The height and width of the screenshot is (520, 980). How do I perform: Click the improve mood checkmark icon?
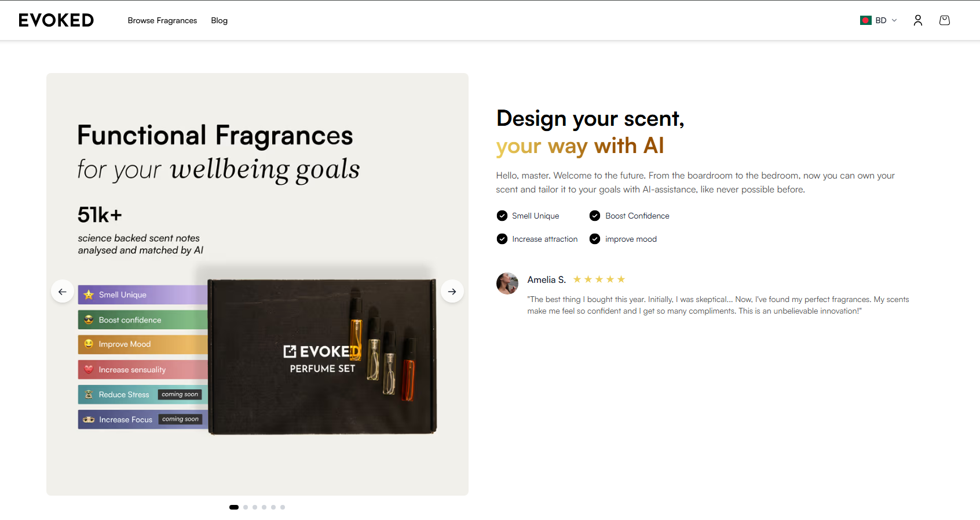595,239
